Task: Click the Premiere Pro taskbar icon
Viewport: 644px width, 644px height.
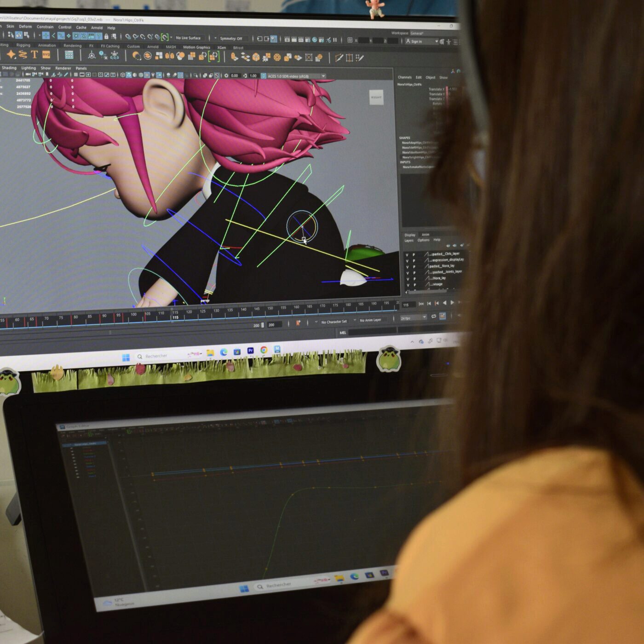Action: pos(251,351)
